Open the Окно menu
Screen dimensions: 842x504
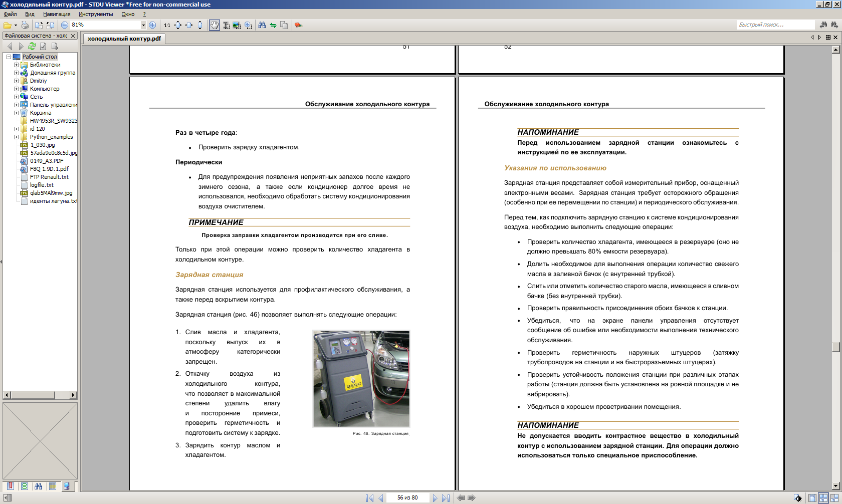(x=128, y=14)
